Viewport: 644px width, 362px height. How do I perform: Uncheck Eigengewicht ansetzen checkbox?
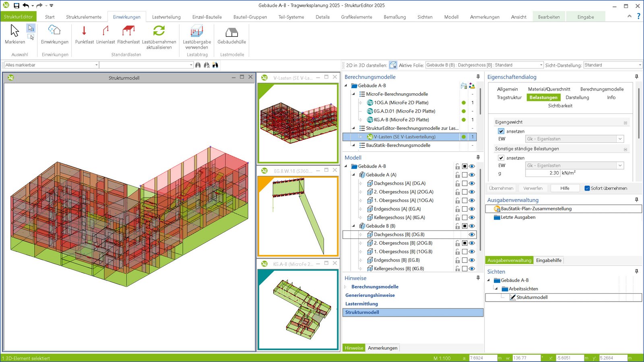tap(501, 131)
